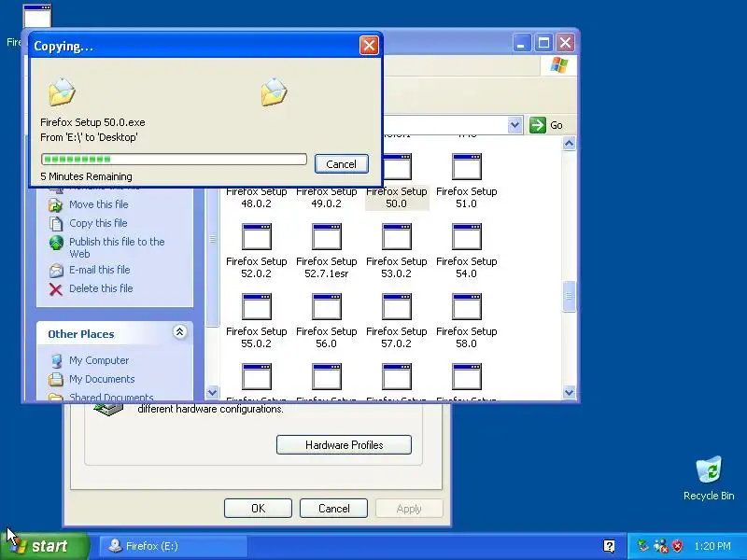Screen dimensions: 747x560
Task: Cancel the file copy operation
Action: tap(341, 164)
